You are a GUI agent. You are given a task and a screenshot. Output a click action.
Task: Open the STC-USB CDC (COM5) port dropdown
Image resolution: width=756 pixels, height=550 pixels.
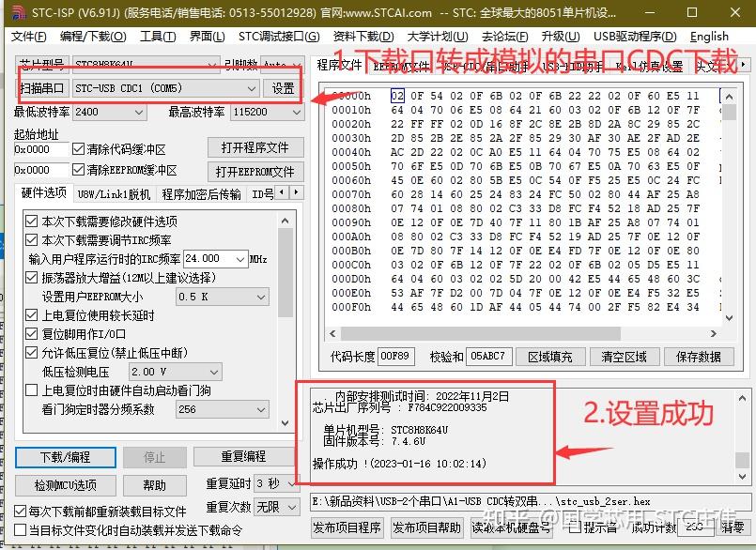coord(254,86)
